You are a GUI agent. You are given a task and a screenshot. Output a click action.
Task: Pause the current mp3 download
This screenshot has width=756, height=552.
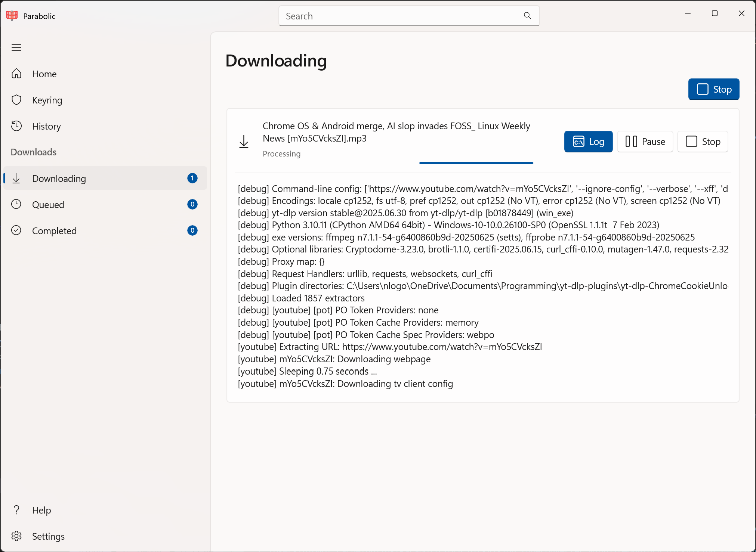point(645,142)
